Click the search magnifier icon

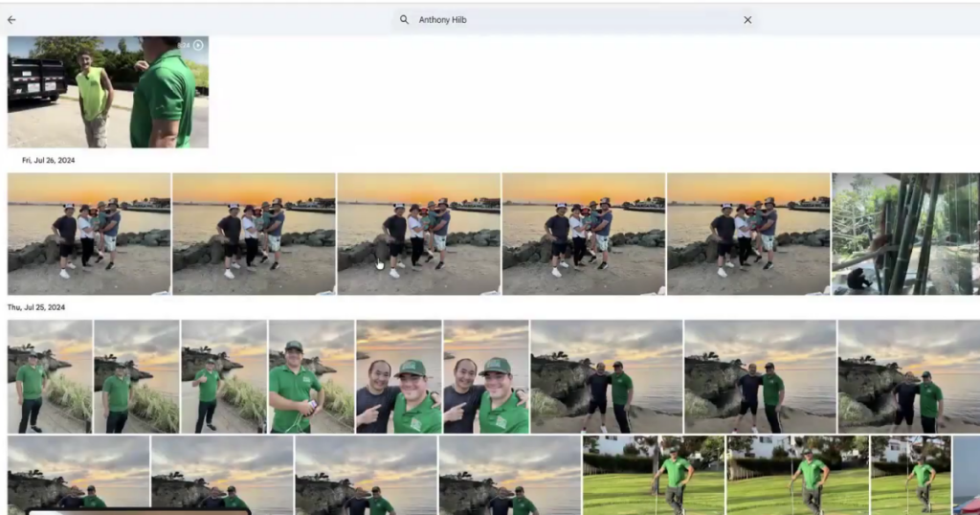(x=404, y=20)
